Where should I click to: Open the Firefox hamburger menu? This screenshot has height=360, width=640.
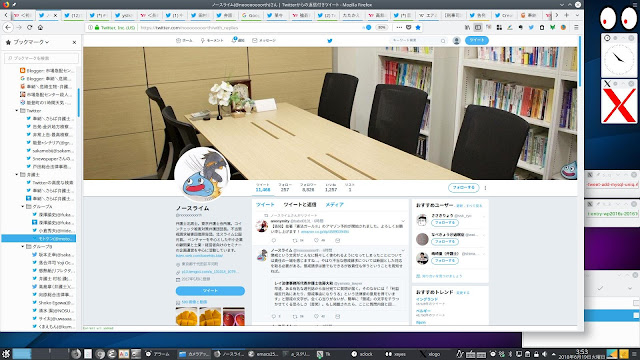(x=576, y=27)
